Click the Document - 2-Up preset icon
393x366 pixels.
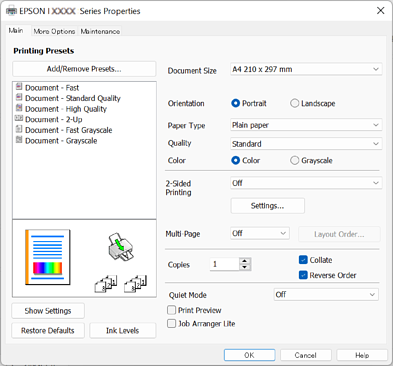(x=19, y=119)
